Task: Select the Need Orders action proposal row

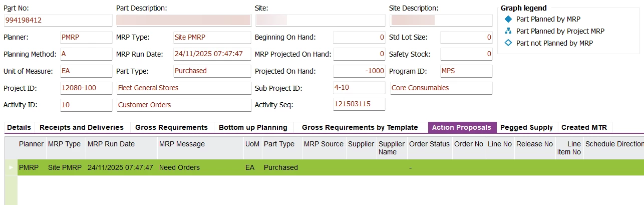Action: point(179,167)
